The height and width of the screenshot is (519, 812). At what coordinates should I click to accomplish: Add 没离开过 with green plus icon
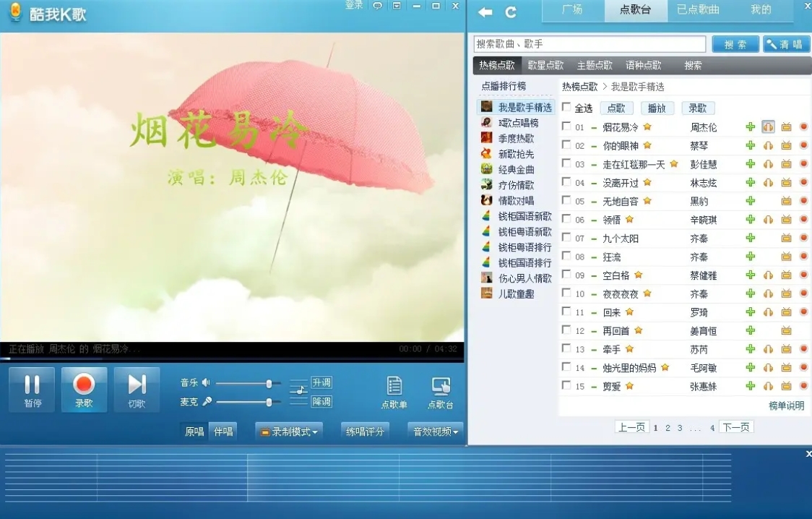[x=751, y=182]
